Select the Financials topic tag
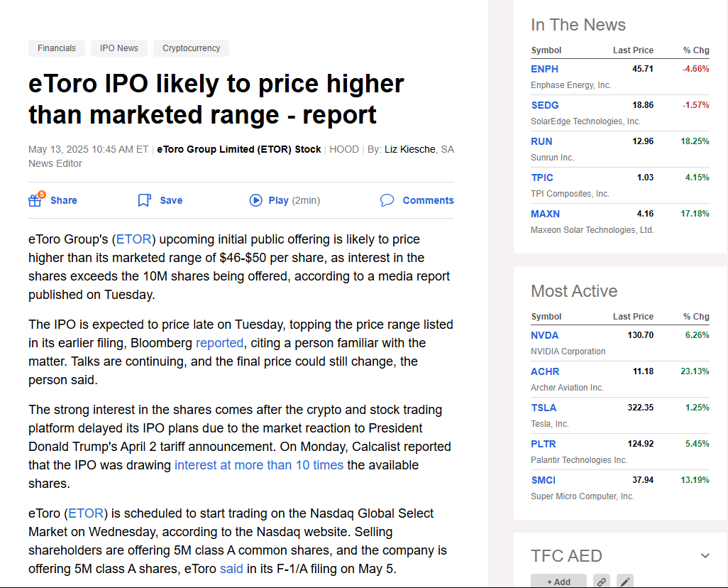Image resolution: width=728 pixels, height=588 pixels. point(56,48)
